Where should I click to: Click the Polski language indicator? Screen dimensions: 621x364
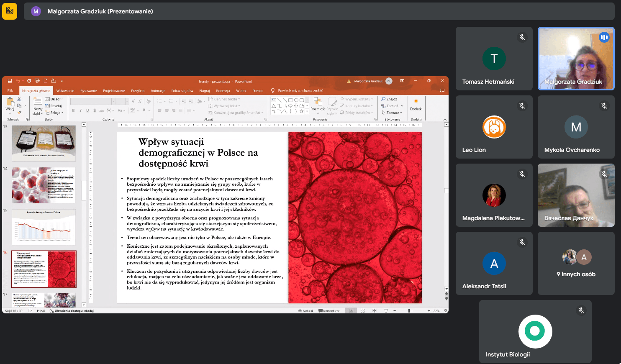[41, 311]
